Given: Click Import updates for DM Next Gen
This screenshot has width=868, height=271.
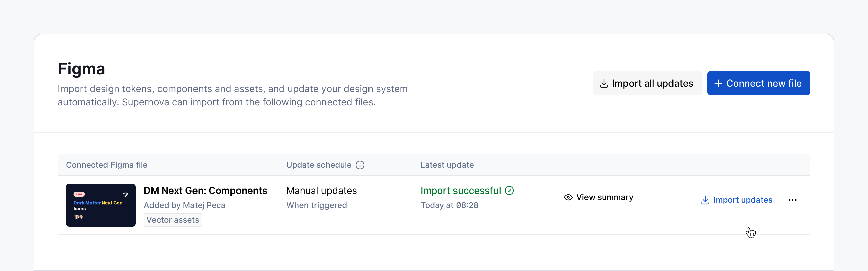Looking at the screenshot, I should pos(737,200).
